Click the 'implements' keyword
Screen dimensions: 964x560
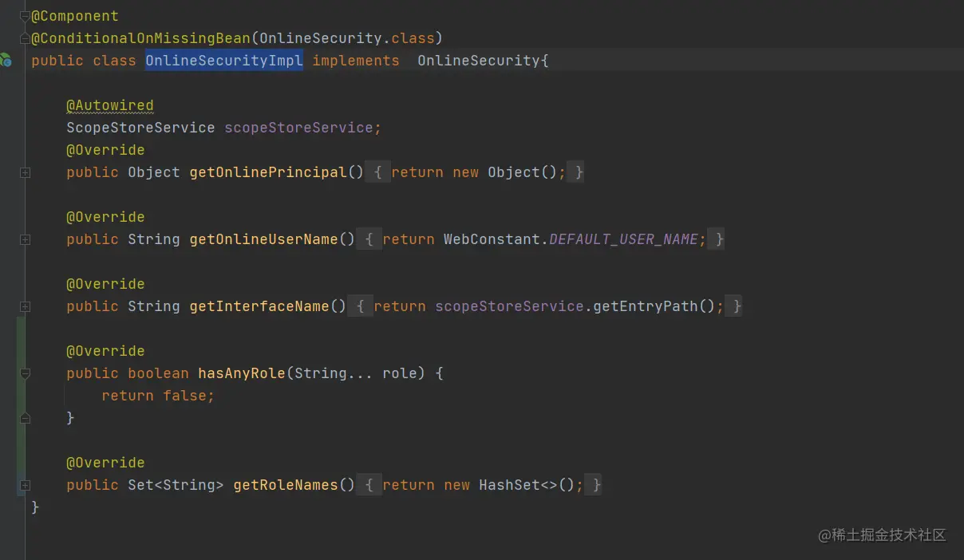(x=356, y=61)
